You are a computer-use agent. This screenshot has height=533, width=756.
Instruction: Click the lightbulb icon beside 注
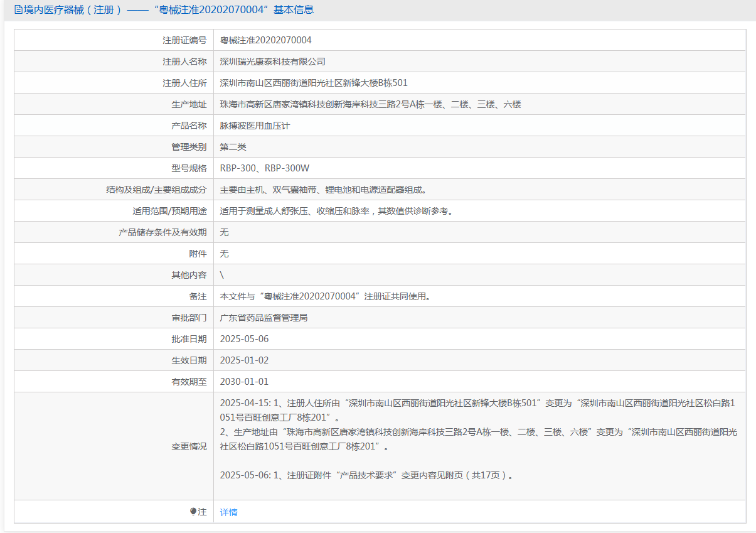click(193, 512)
